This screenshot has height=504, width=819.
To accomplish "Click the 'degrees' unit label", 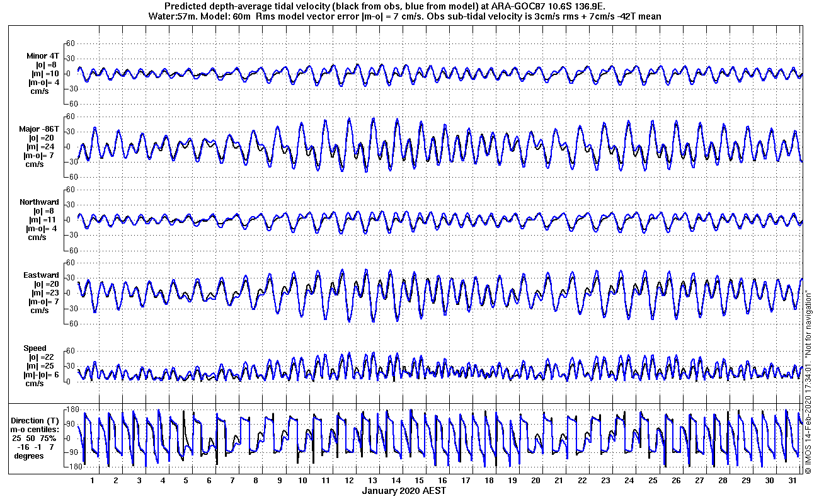I will pos(29,455).
